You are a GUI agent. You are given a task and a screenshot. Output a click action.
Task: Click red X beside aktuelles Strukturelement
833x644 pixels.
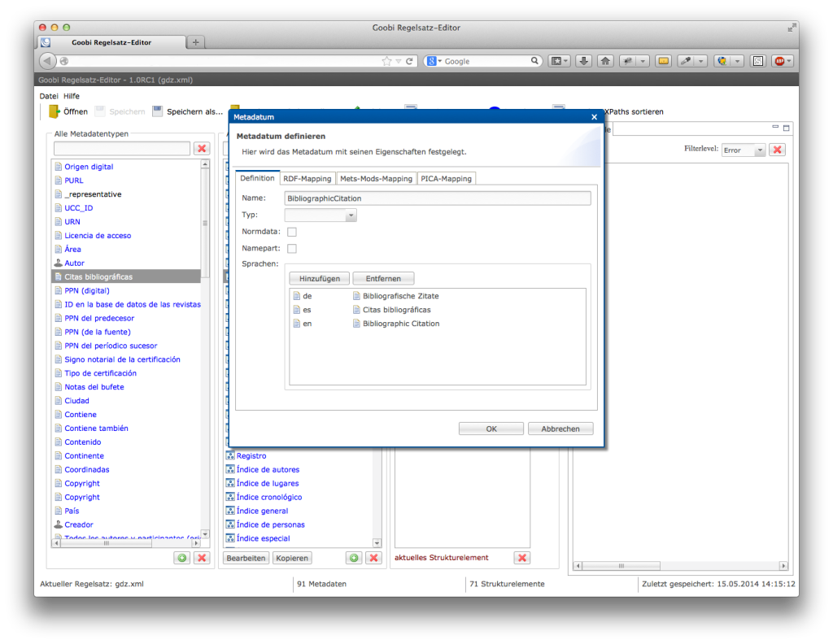pos(522,558)
